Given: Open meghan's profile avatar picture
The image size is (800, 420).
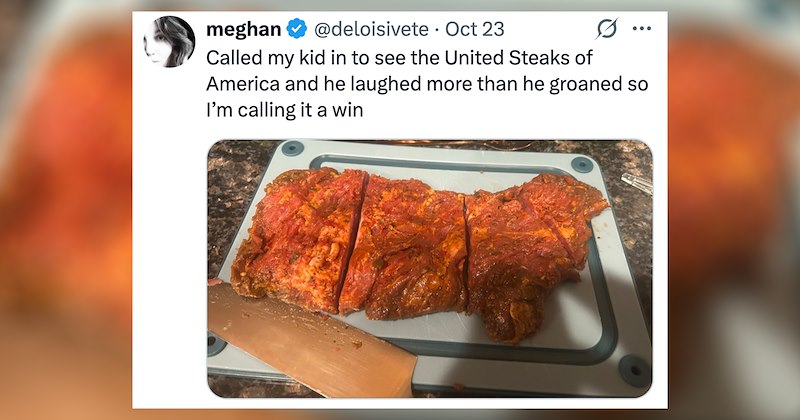Looking at the screenshot, I should (169, 42).
